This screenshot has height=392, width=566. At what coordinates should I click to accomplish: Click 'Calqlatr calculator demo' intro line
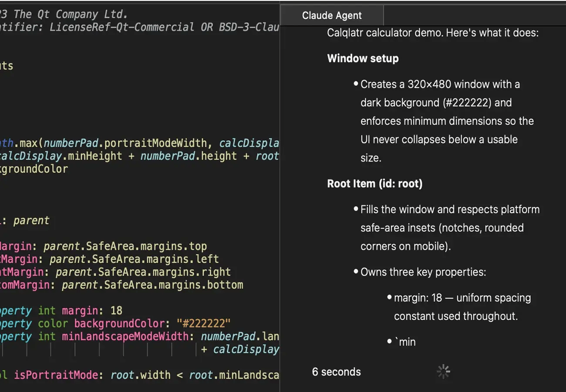433,33
